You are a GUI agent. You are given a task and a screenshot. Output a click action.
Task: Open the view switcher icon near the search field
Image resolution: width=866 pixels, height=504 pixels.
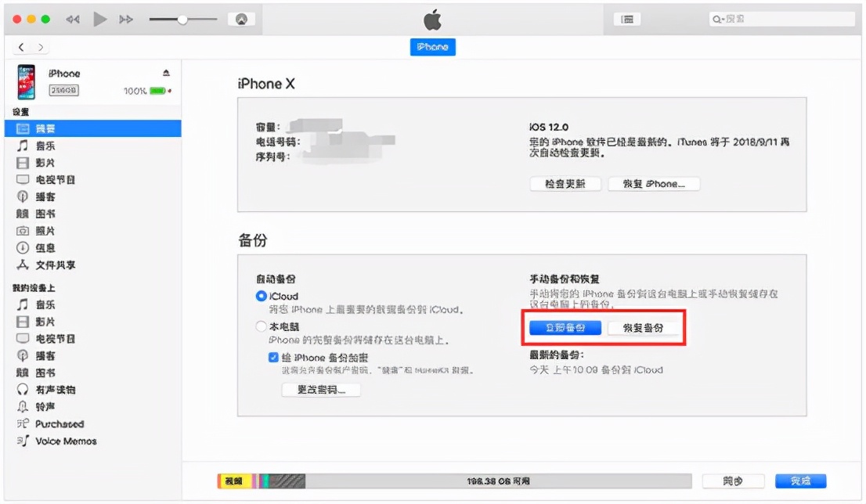tap(627, 18)
